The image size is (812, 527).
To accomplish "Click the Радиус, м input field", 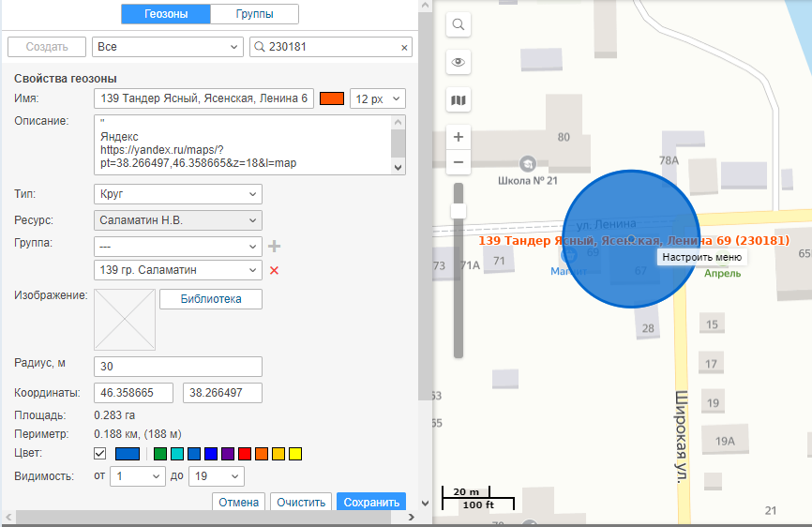I will [x=178, y=366].
